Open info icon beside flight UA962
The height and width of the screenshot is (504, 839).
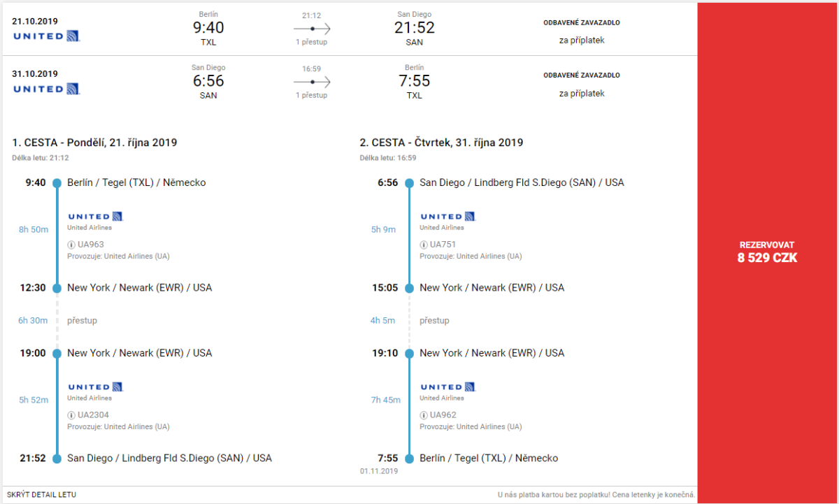click(x=424, y=415)
